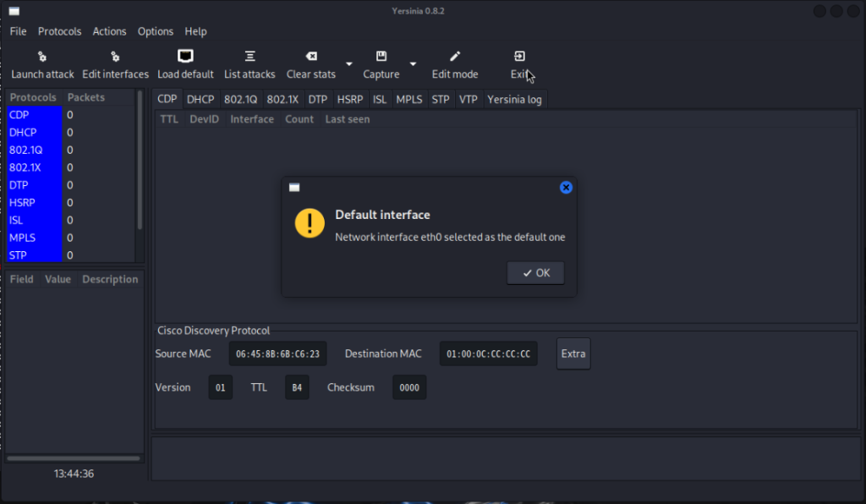Expand the Clear stats dropdown arrow
The image size is (866, 504).
point(349,64)
